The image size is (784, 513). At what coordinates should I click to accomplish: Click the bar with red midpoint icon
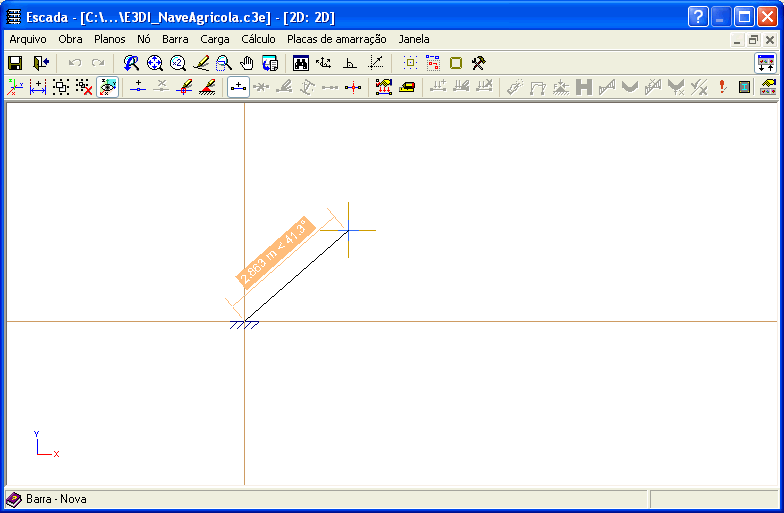pos(353,87)
